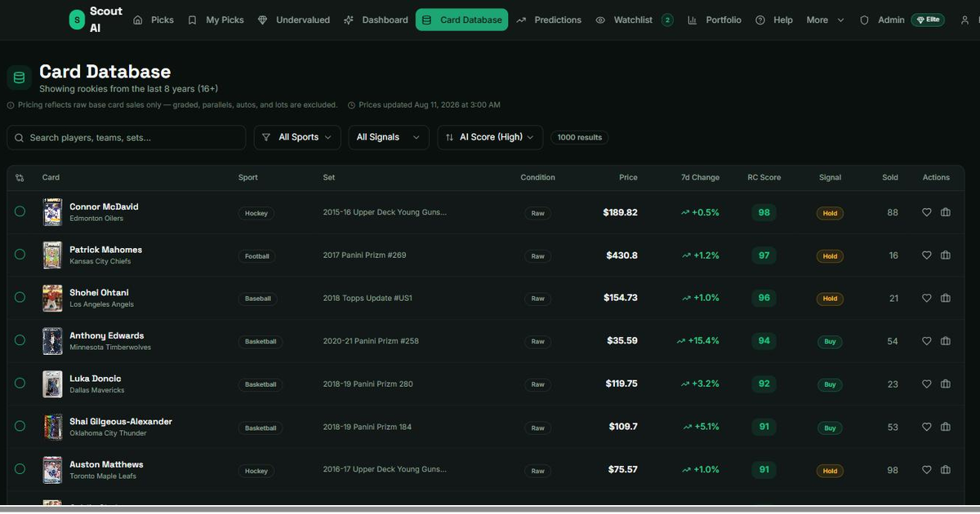
Task: Favorite Luka Doncic with heart icon
Action: [926, 383]
